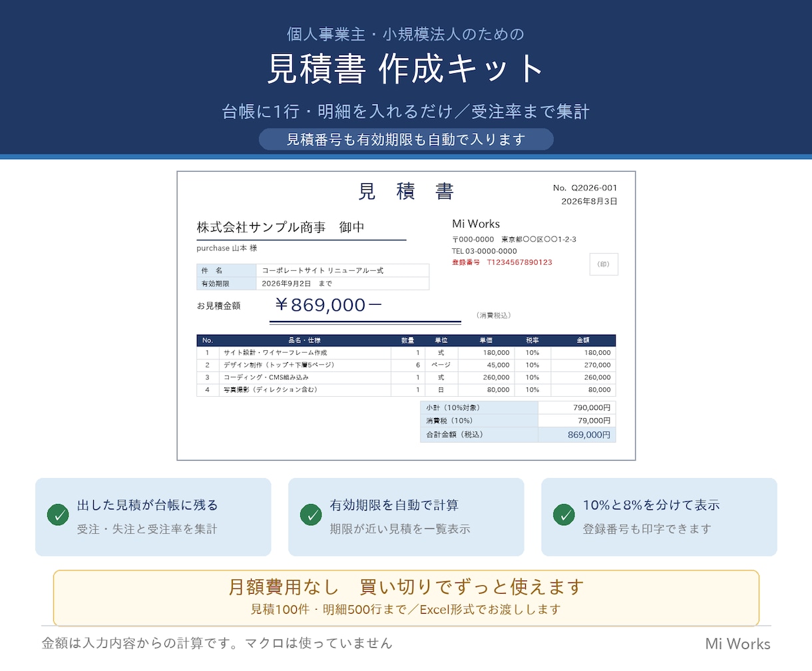Screen dimensions: 812x671
Task: Click the addressee 株式会社サンプル商事 御中
Action: tap(281, 227)
